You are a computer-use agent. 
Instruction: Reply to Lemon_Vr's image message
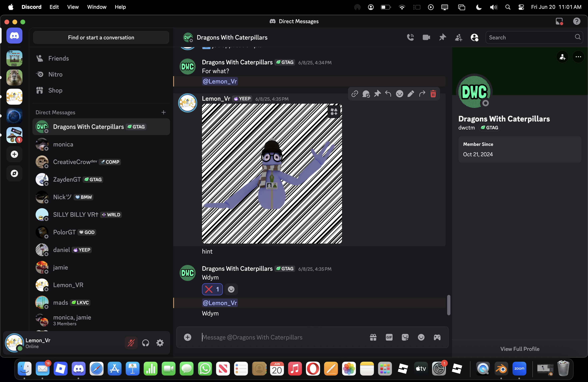[x=388, y=94]
